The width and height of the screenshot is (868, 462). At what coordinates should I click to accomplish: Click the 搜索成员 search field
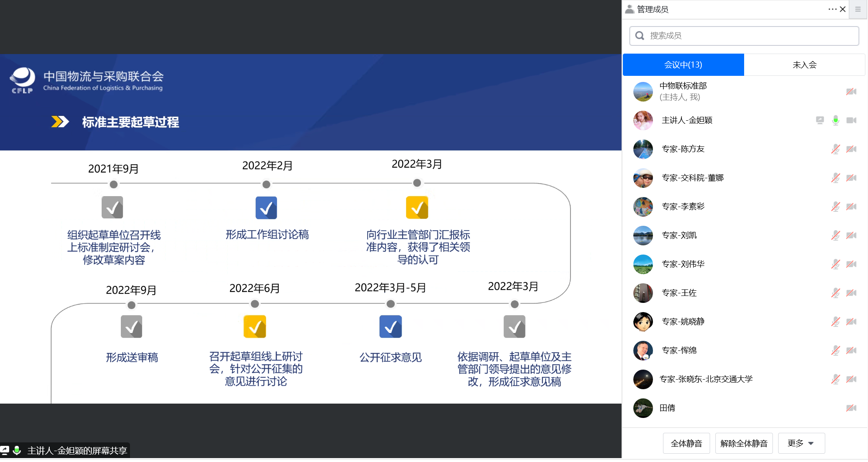tap(744, 36)
